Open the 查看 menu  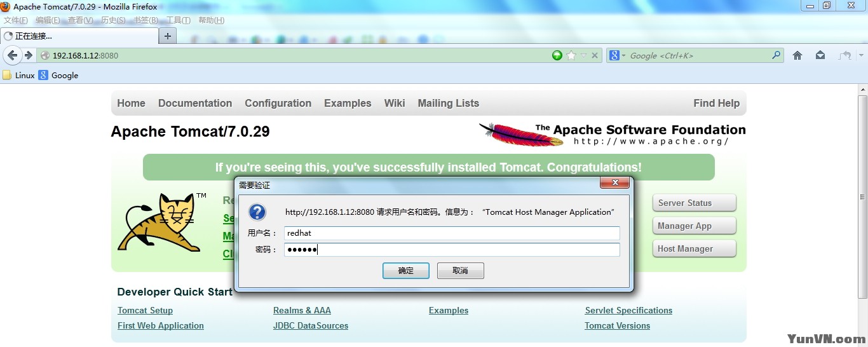pyautogui.click(x=81, y=20)
